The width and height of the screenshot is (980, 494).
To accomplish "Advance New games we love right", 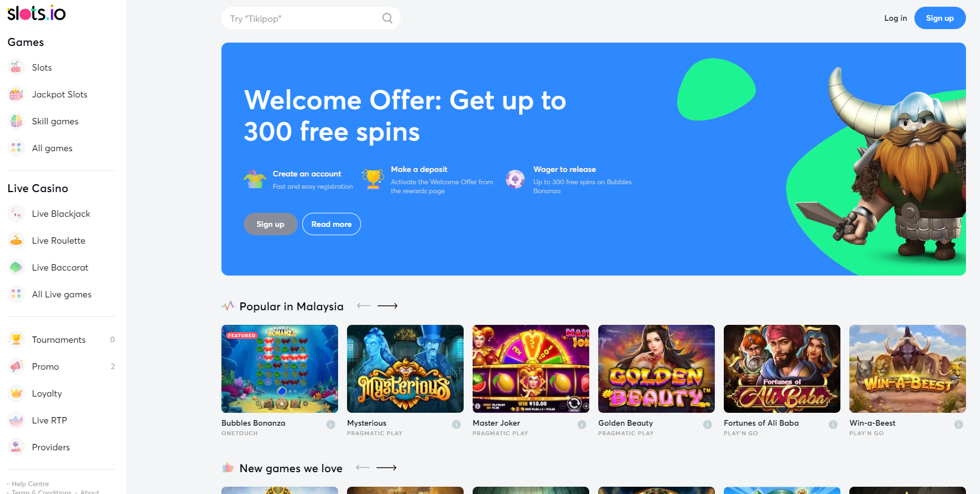I will [x=386, y=468].
